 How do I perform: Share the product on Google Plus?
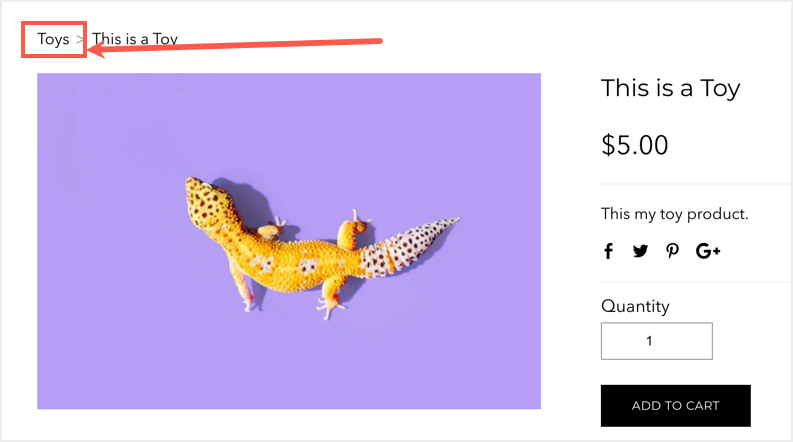708,251
